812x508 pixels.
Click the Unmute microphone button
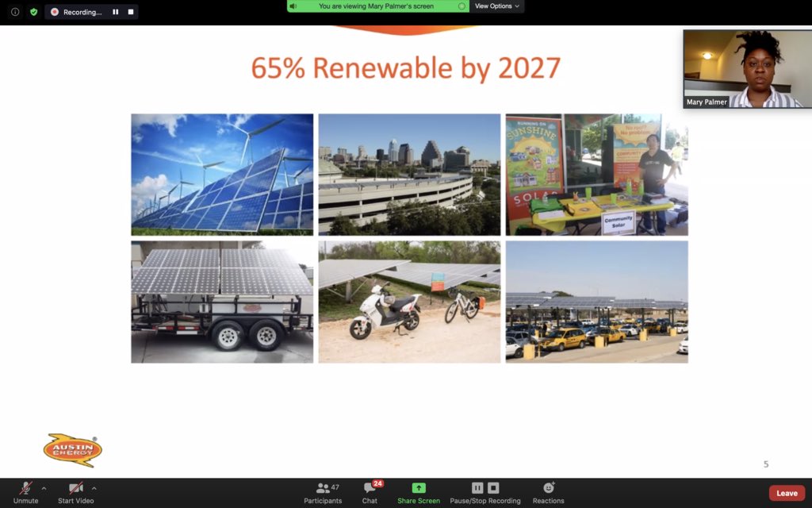[x=25, y=493]
